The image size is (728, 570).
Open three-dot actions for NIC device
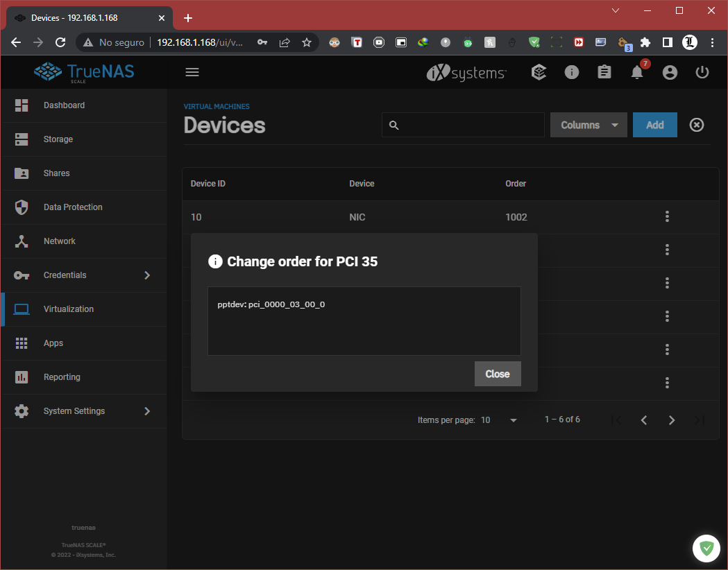667,216
